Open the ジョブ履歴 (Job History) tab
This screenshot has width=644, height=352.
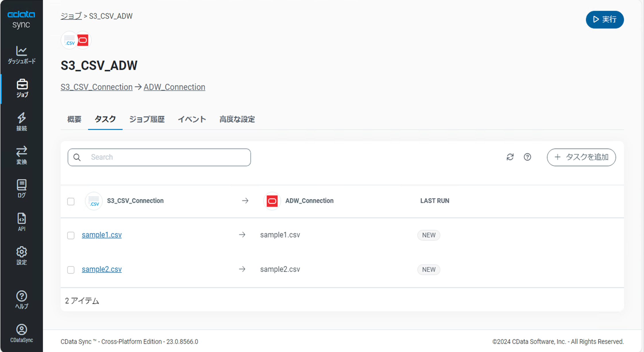click(x=147, y=119)
